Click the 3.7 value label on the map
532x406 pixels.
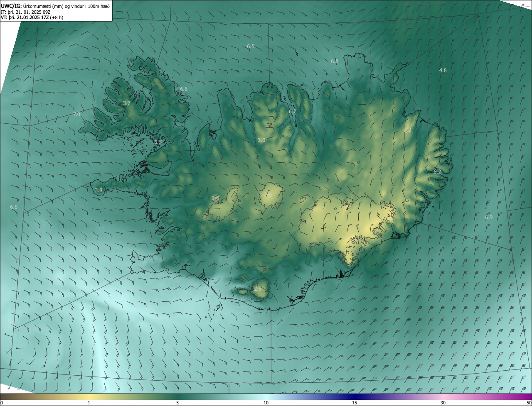pyautogui.click(x=127, y=103)
